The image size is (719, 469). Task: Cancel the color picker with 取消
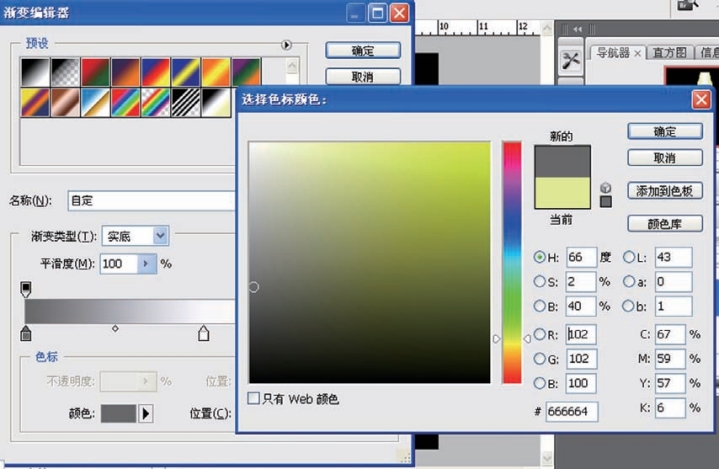coord(665,158)
